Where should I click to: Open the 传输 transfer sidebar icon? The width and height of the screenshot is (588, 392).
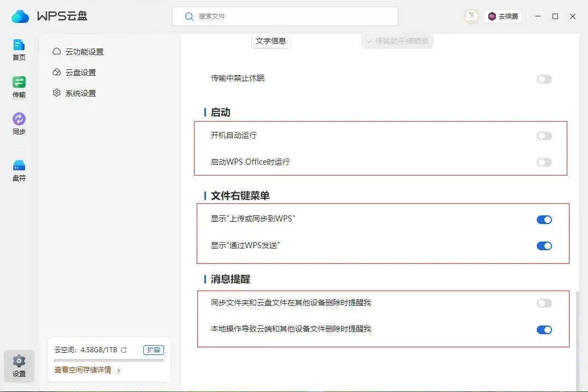point(19,87)
